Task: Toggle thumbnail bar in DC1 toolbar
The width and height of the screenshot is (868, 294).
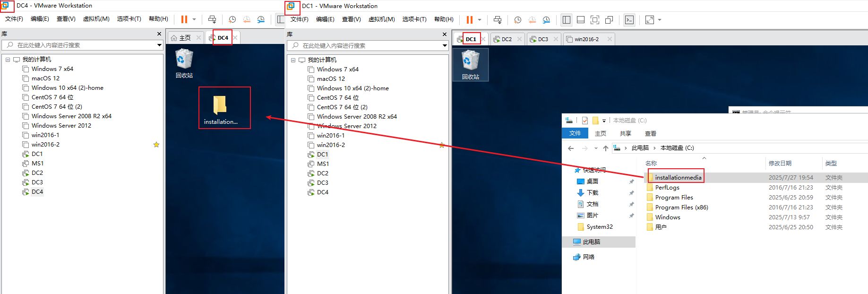Action: (581, 20)
